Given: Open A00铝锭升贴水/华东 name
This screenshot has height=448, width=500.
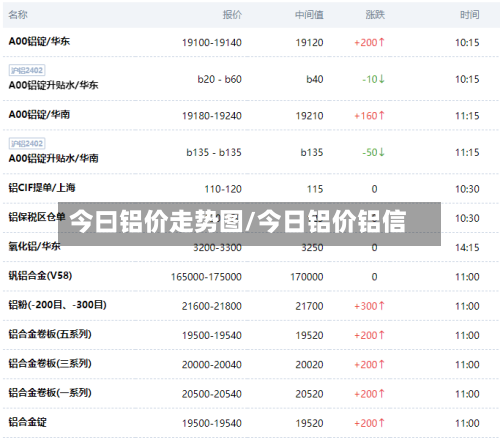Looking at the screenshot, I should (53, 85).
